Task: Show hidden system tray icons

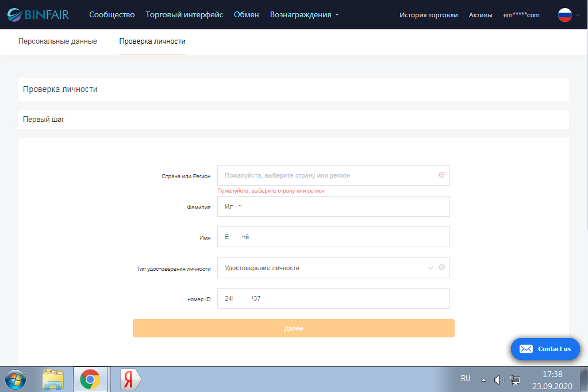Action: pos(483,379)
